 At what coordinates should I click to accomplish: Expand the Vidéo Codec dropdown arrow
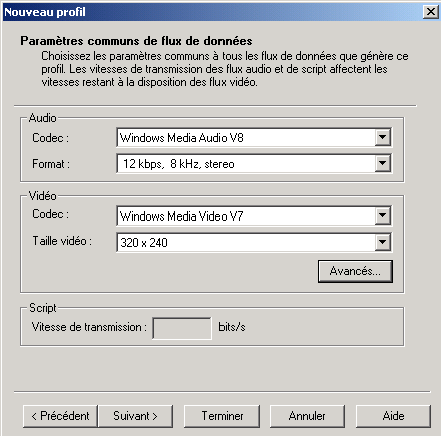tap(382, 216)
